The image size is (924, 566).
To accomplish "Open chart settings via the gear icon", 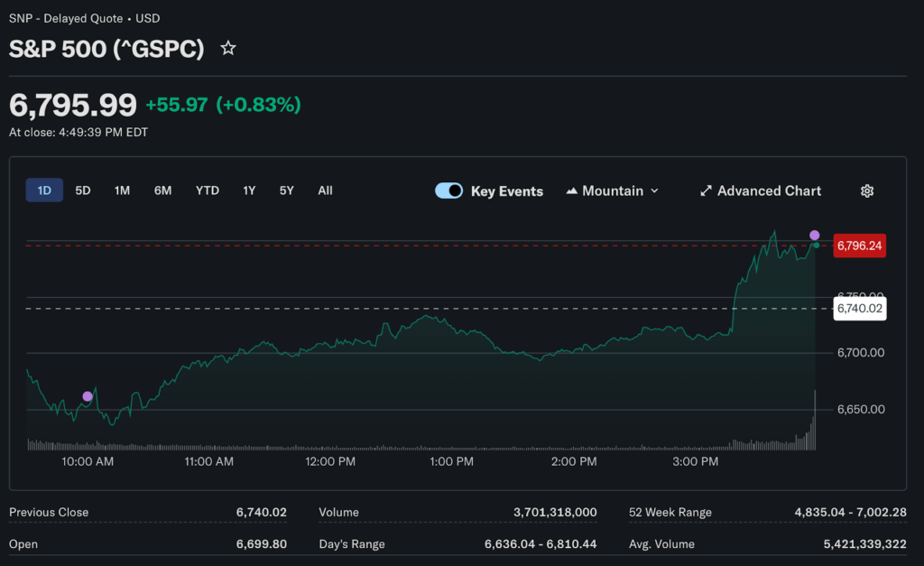I will 867,190.
